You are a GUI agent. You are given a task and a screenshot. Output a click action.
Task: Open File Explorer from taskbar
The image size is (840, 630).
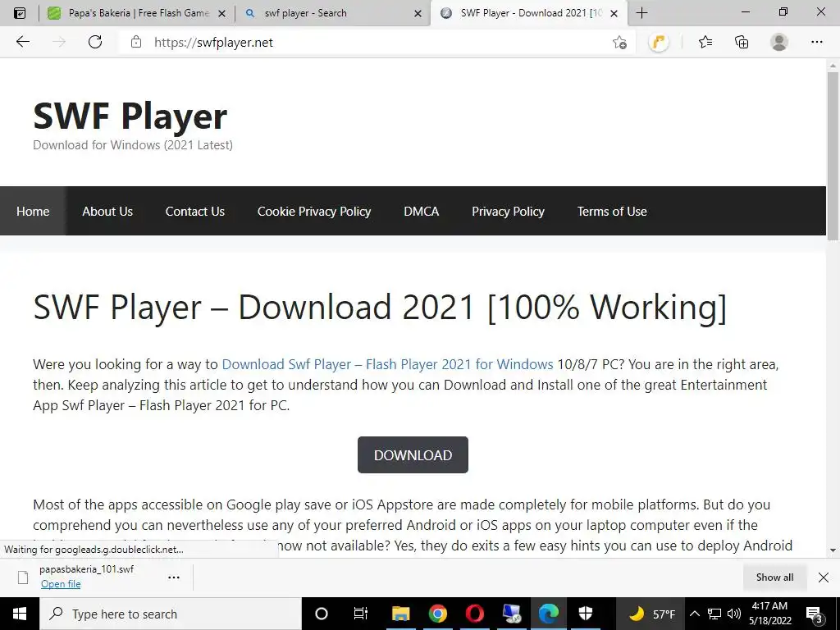[x=400, y=614]
